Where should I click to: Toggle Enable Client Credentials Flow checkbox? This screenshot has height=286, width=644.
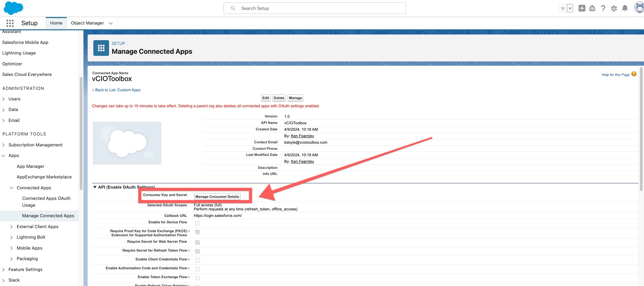[197, 260]
